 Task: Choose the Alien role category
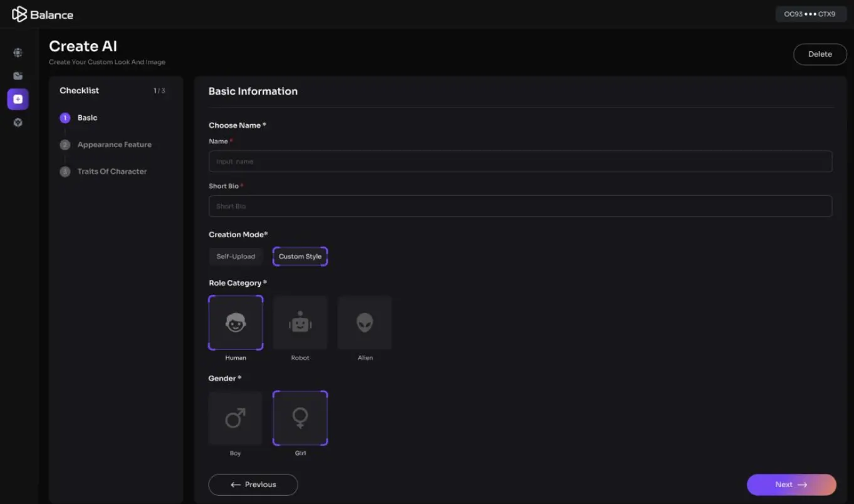tap(365, 322)
